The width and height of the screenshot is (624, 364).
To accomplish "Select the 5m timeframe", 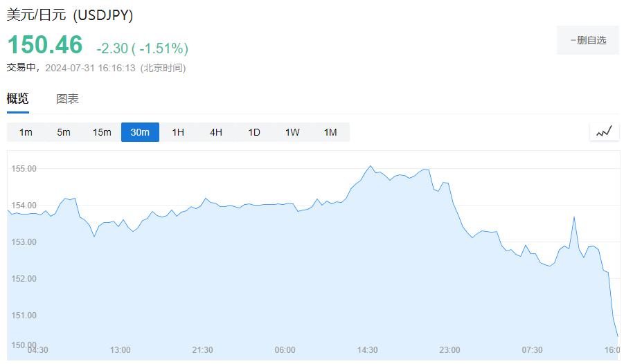I will (64, 132).
